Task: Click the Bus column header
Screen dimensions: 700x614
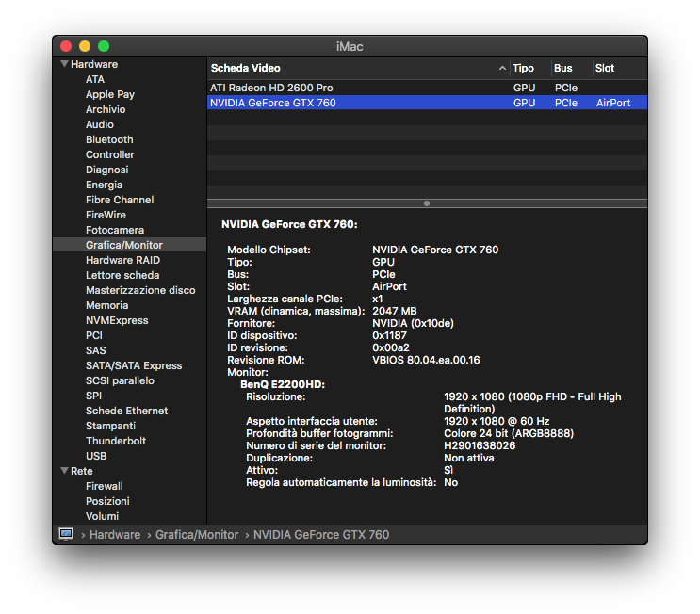Action: (x=563, y=68)
